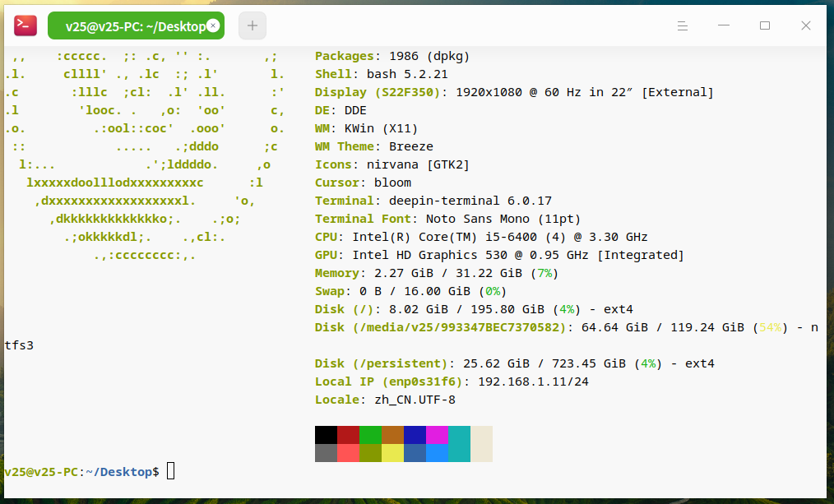Click the magenta color block
Viewport: 834px width, 504px height.
point(438,435)
